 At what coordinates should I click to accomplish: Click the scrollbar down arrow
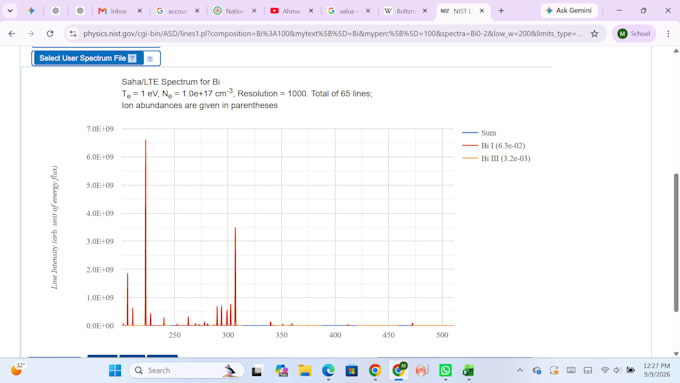tap(676, 354)
